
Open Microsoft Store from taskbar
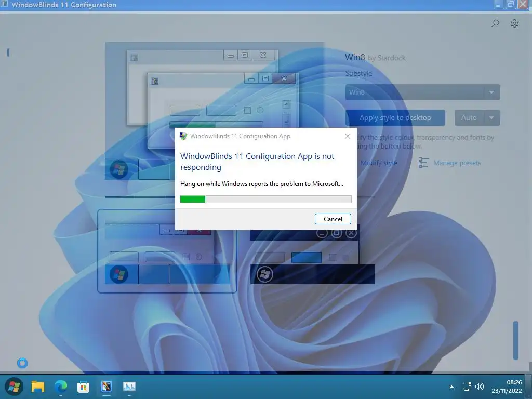83,387
